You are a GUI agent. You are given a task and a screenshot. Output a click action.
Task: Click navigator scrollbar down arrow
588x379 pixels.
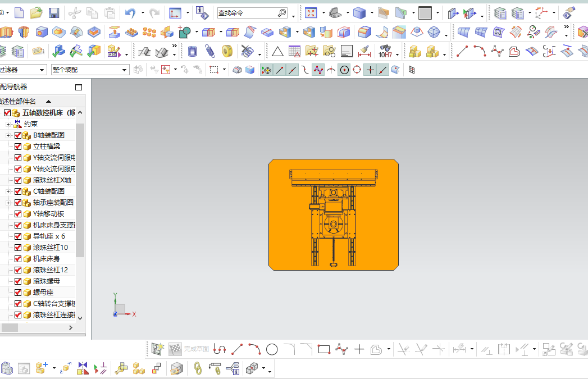pyautogui.click(x=80, y=318)
